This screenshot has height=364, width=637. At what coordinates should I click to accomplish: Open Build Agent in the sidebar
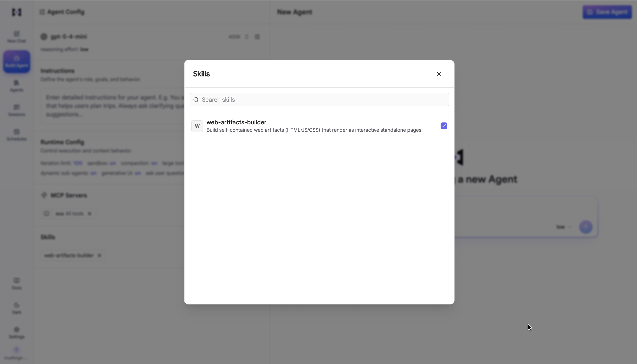[16, 61]
